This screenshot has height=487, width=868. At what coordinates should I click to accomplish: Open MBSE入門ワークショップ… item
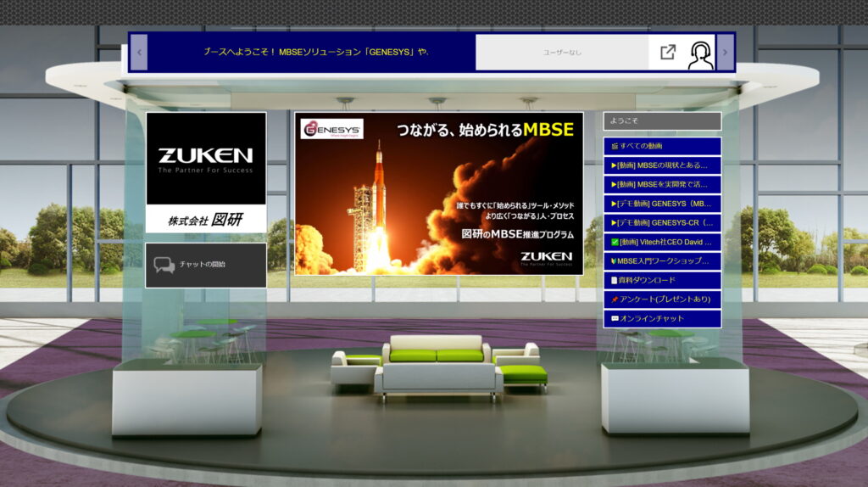pyautogui.click(x=662, y=261)
